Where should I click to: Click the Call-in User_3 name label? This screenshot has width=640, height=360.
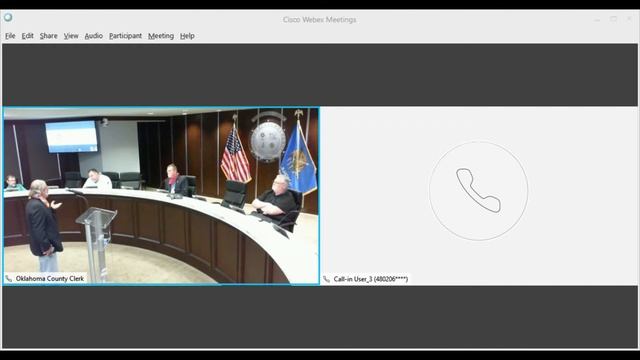point(371,279)
